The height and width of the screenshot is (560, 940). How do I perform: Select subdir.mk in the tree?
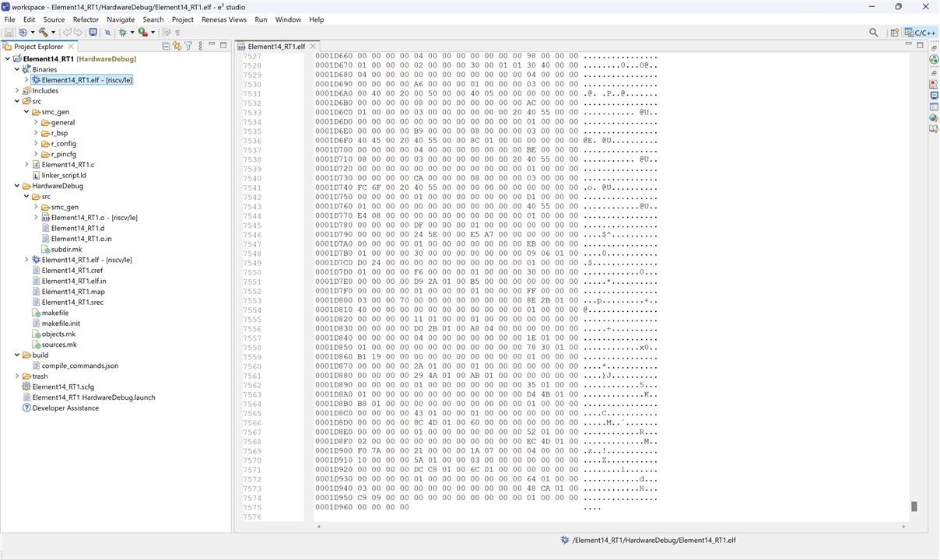(x=66, y=250)
